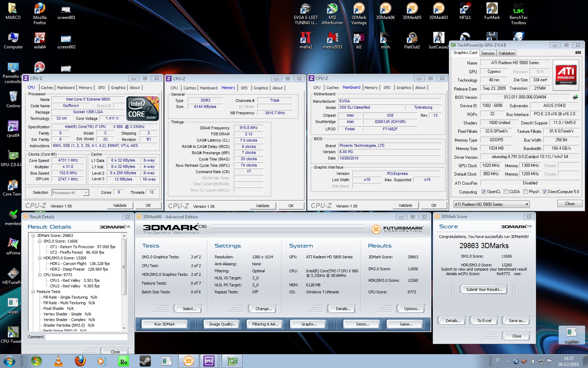Open the capture desktop icon
The width and height of the screenshot is (588, 368).
pos(572,335)
